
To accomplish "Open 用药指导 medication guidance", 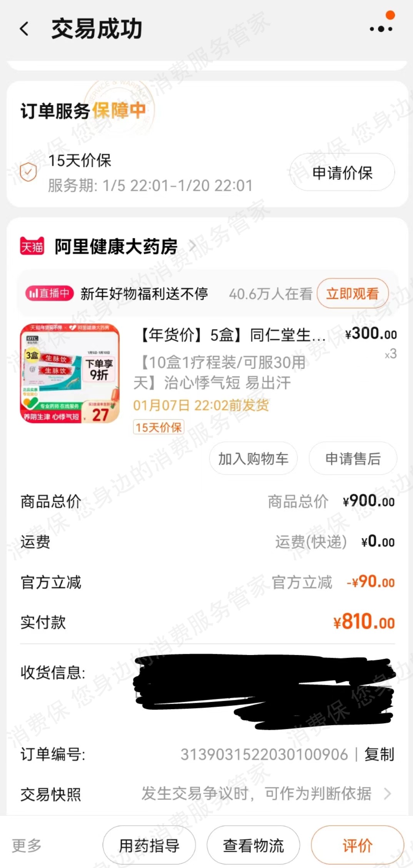I will [149, 846].
